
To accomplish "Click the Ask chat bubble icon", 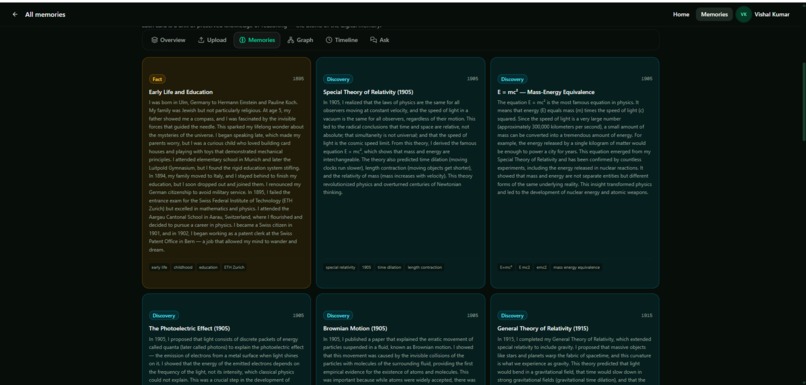I will (373, 40).
